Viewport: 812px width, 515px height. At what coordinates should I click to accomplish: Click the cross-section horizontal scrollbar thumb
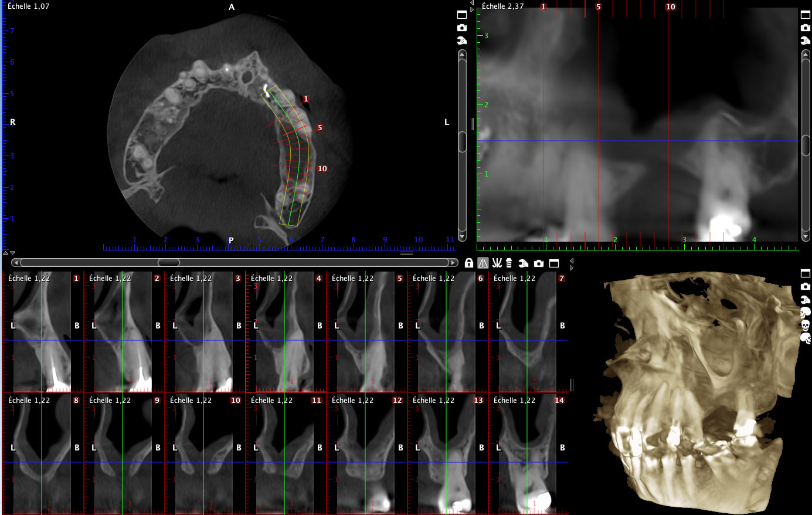point(169,262)
